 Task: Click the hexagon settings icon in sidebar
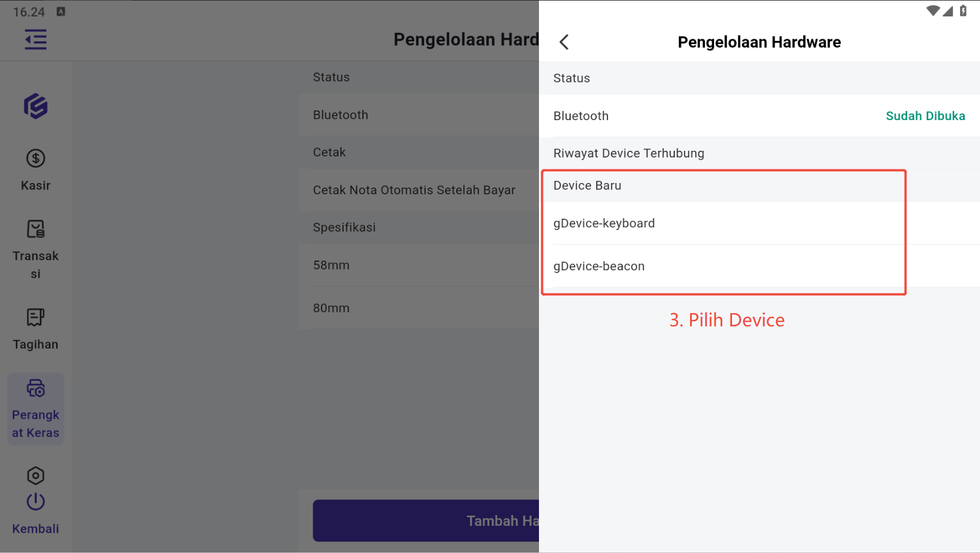[36, 475]
